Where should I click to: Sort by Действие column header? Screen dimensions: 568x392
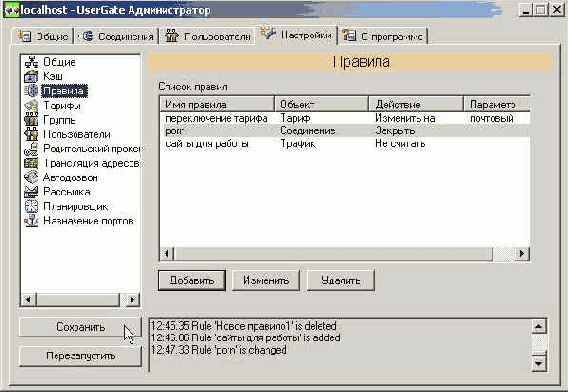(415, 104)
